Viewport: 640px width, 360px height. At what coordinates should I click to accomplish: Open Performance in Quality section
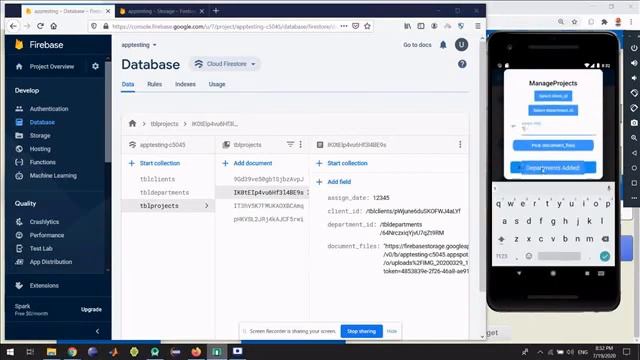coord(47,235)
